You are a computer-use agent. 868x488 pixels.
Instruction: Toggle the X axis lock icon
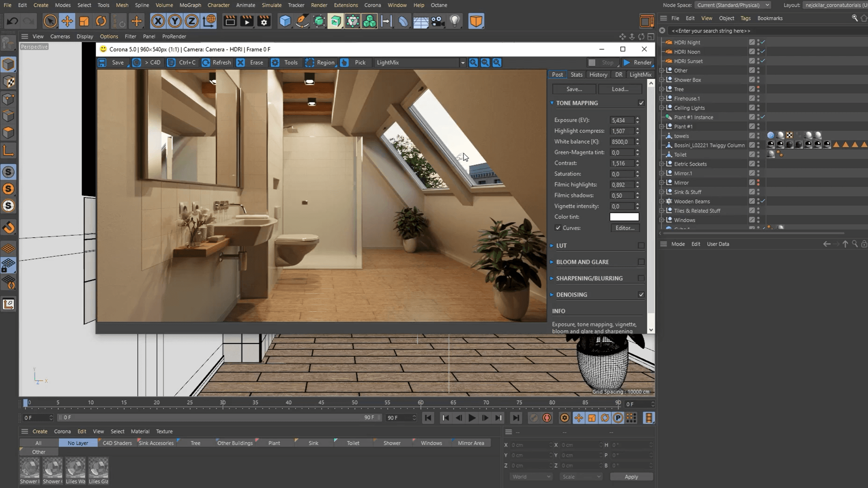pos(158,21)
